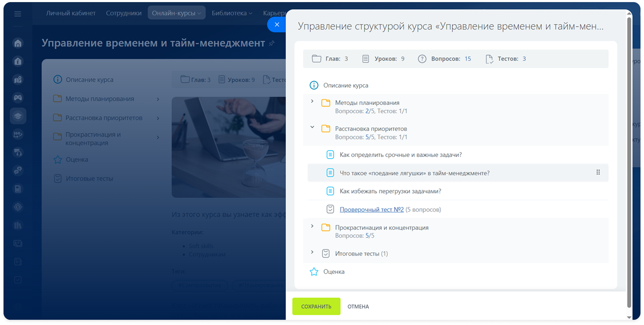Viewport: 644px width, 325px height.
Task: Open the Проверочный тест №2 link
Action: pyautogui.click(x=371, y=210)
